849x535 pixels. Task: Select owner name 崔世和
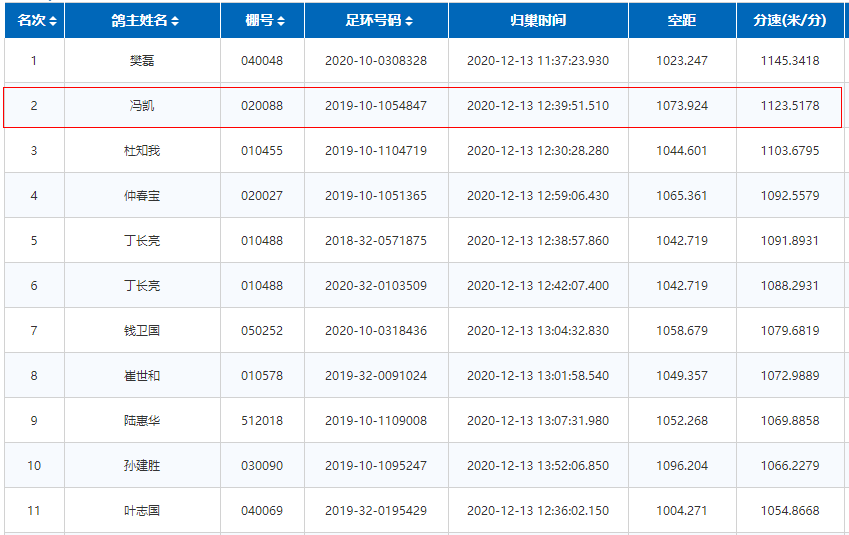click(142, 375)
